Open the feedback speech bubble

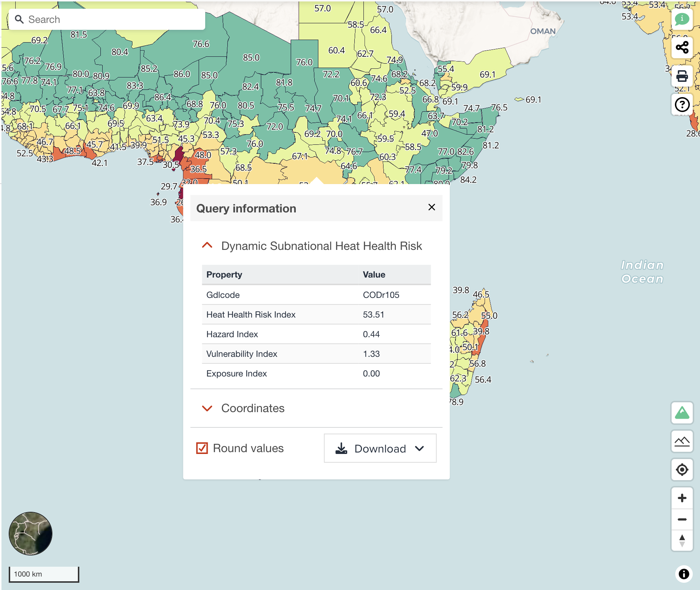pyautogui.click(x=683, y=19)
